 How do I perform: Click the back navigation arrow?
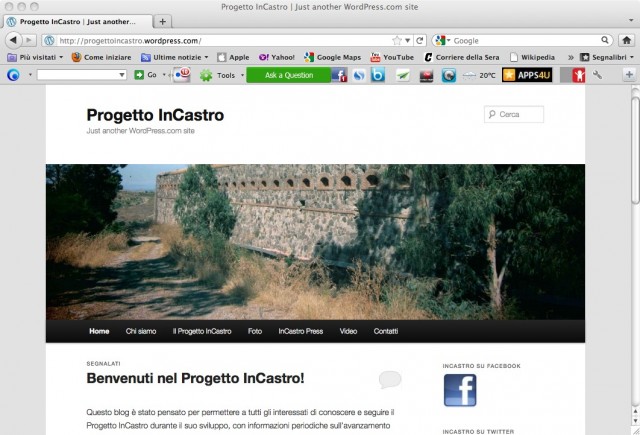(14, 40)
